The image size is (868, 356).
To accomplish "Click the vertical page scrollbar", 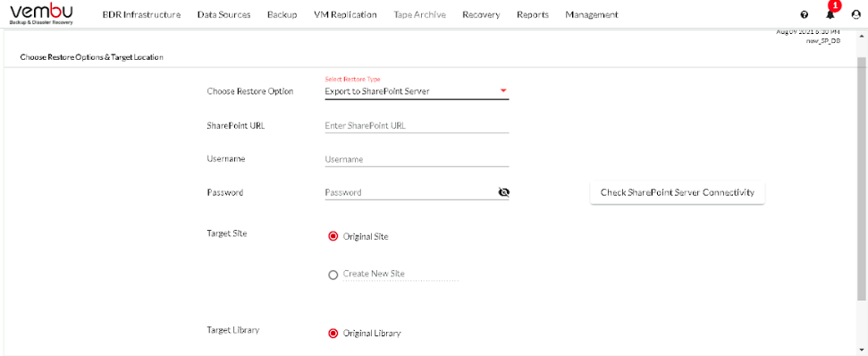I will click(x=862, y=177).
